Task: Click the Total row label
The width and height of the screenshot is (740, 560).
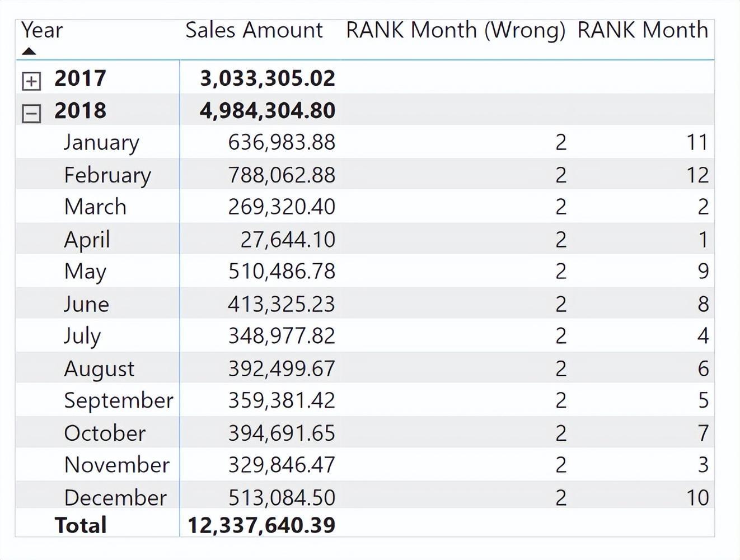Action: [x=81, y=525]
